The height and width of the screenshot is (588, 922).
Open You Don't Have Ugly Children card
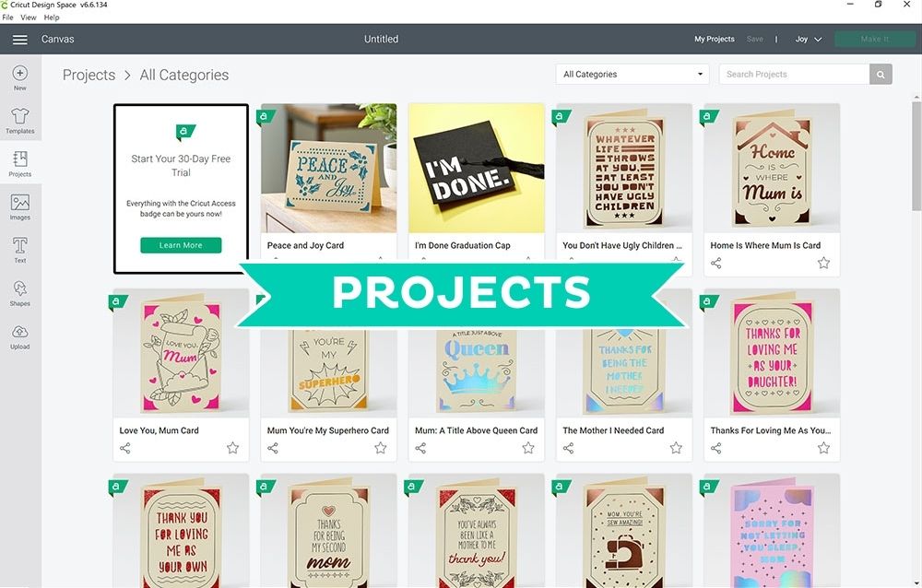coord(624,168)
